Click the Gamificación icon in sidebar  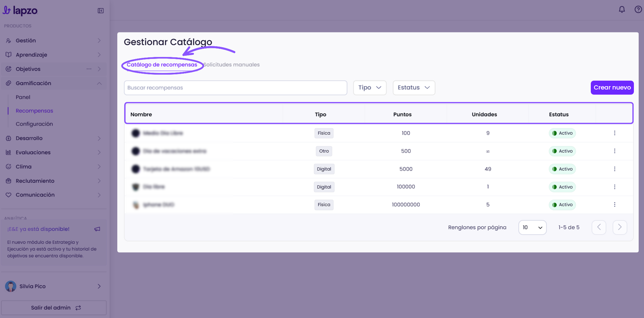(8, 83)
